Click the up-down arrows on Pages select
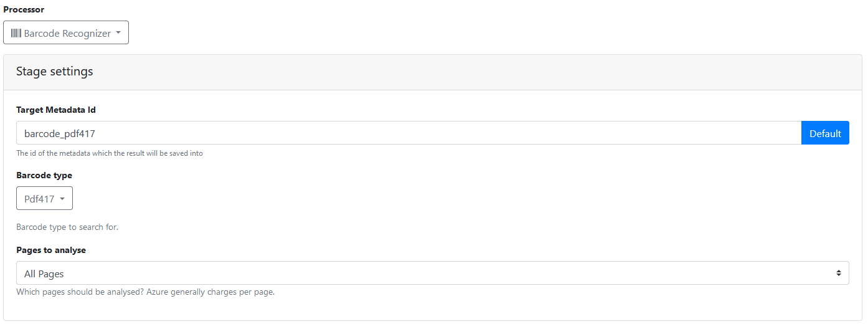Viewport: 868px width, 324px height. coord(838,273)
